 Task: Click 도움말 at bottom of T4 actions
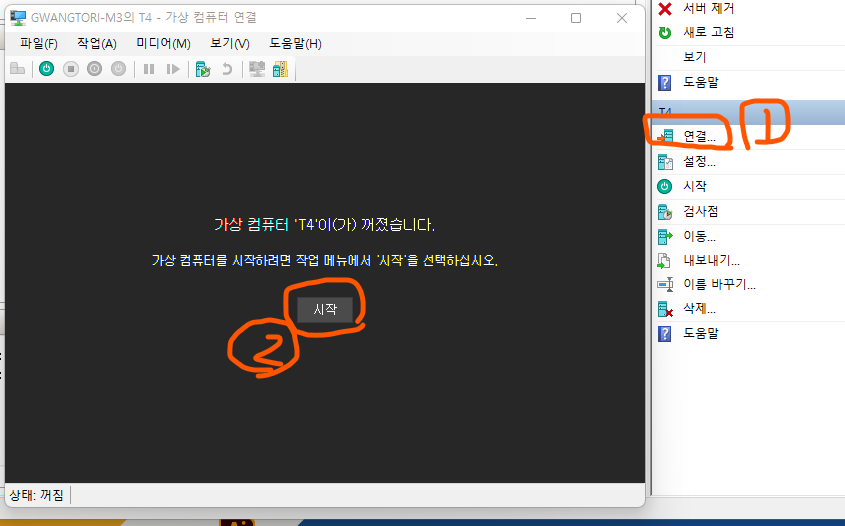pyautogui.click(x=701, y=334)
